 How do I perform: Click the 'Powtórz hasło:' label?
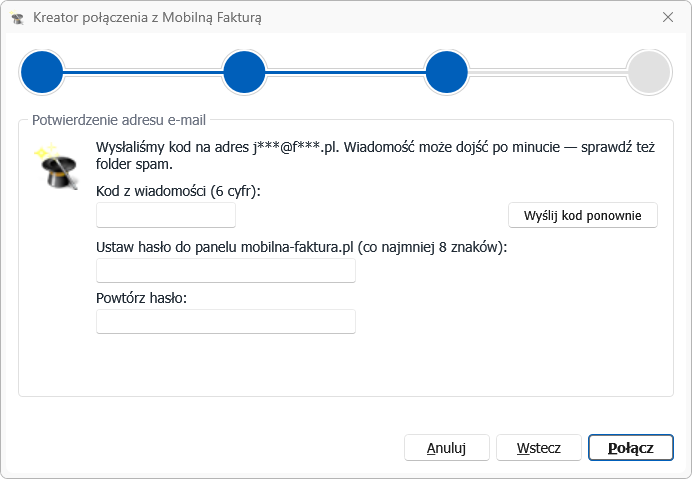coord(142,298)
